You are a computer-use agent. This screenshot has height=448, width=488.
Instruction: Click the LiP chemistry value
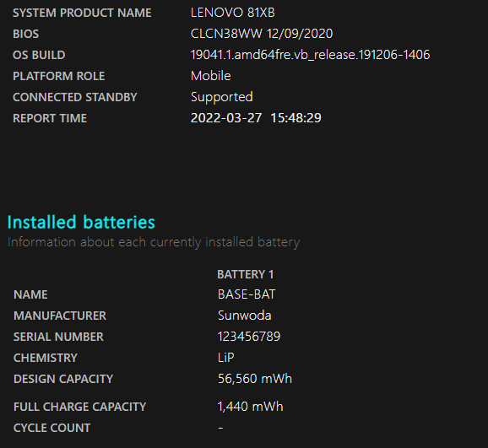click(226, 358)
